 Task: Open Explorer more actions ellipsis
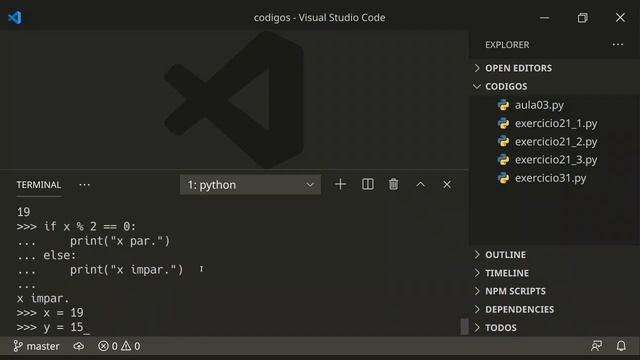point(618,44)
